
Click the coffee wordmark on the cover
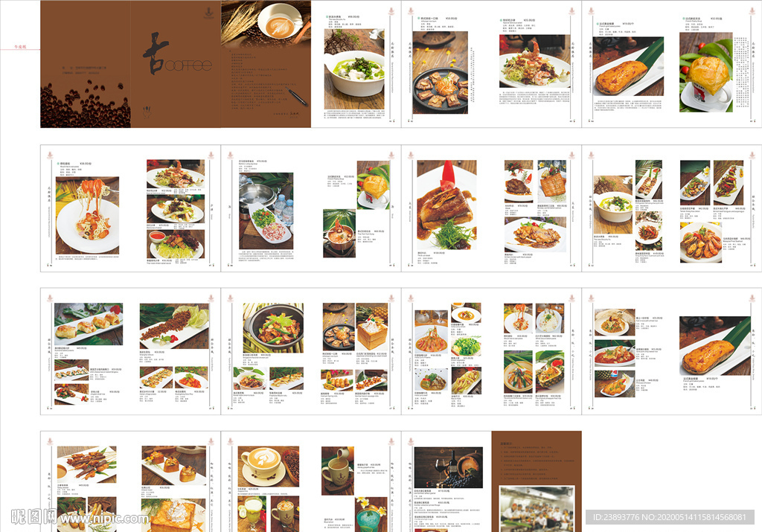pos(188,65)
